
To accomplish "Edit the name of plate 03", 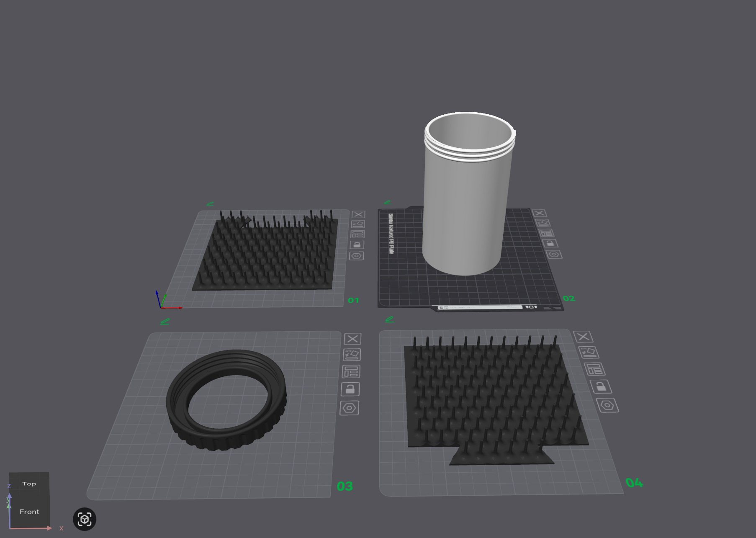I will tap(165, 322).
